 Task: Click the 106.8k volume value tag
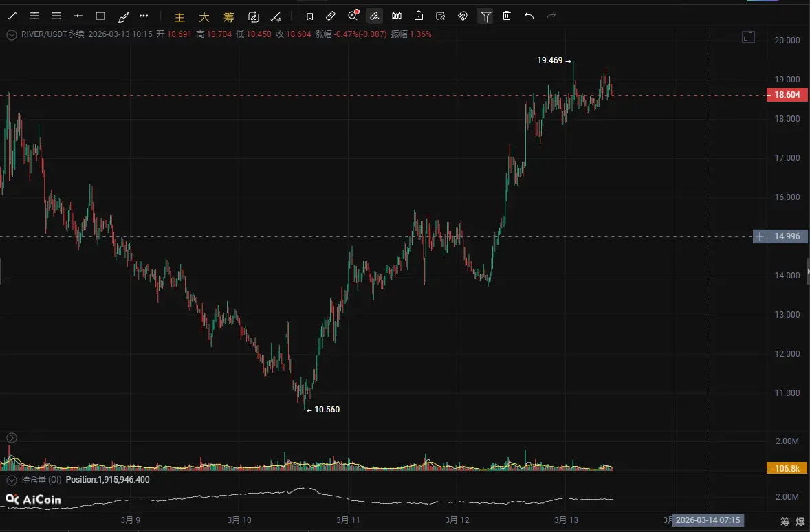click(787, 469)
